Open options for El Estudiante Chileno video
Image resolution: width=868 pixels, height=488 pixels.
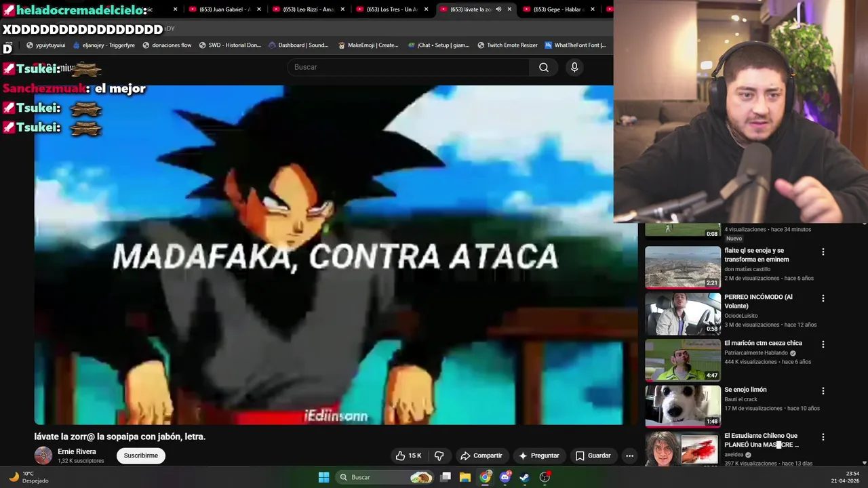click(823, 437)
